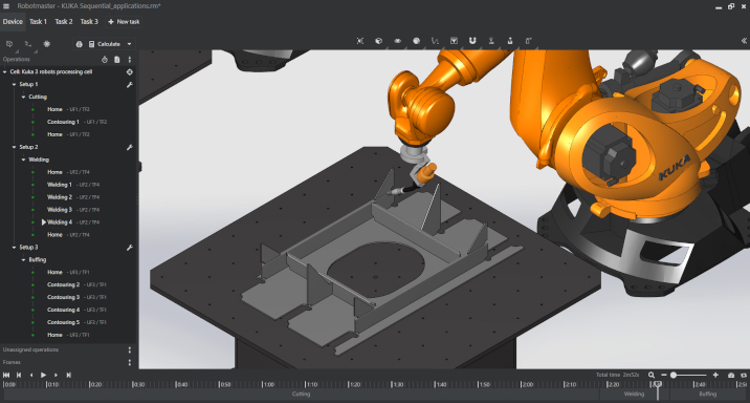The width and height of the screenshot is (750, 403).
Task: Select the Home operation with UF2 / TF4 under Welding 4
Action: pyautogui.click(x=55, y=235)
